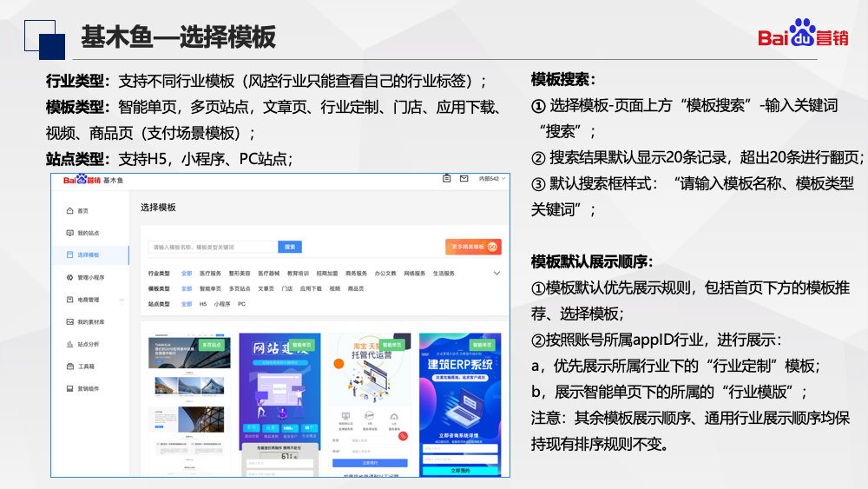
Task: Click the red phone icon on the third template
Action: (x=403, y=436)
